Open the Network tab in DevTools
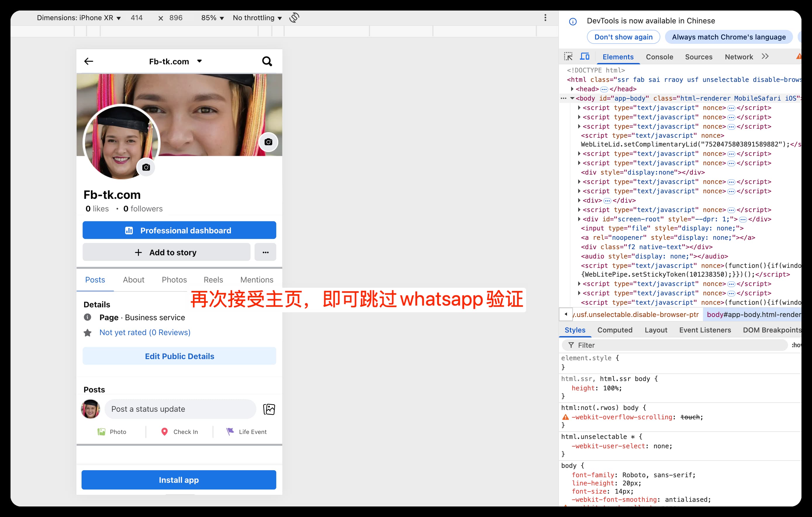The width and height of the screenshot is (812, 517). point(739,57)
